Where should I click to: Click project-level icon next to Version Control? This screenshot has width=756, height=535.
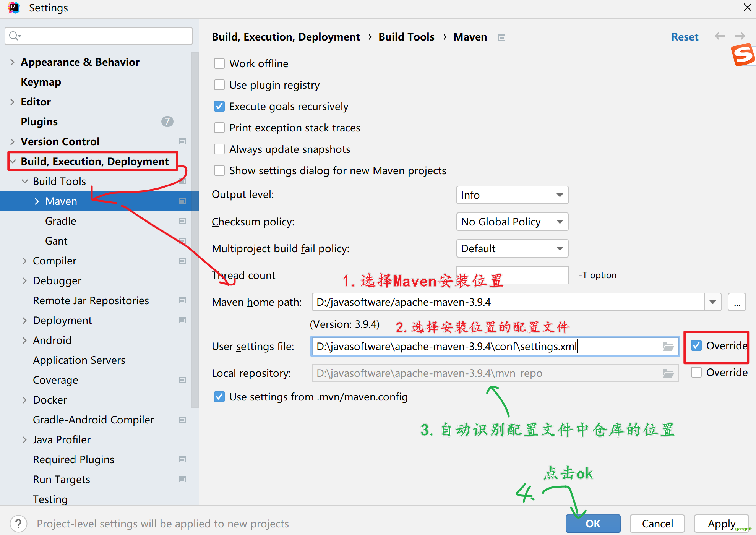182,141
